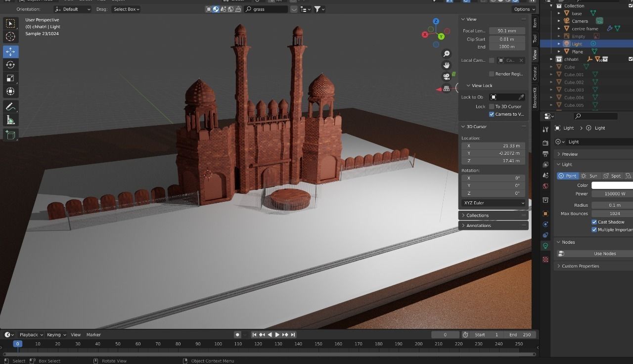Collapse the 3D Cursor panel section
Image resolution: width=633 pixels, height=364 pixels.
click(463, 127)
